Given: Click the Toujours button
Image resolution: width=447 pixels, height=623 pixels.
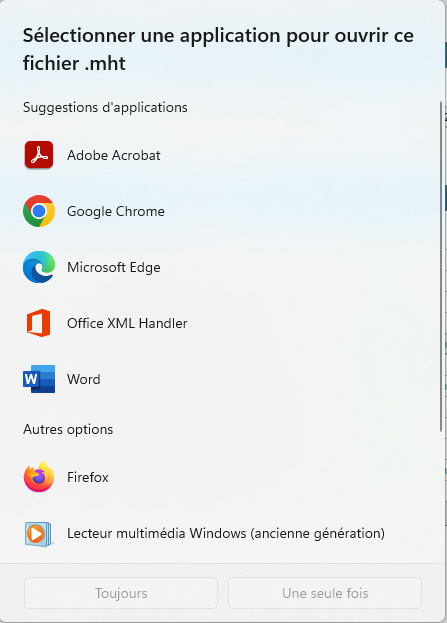Looking at the screenshot, I should [121, 593].
